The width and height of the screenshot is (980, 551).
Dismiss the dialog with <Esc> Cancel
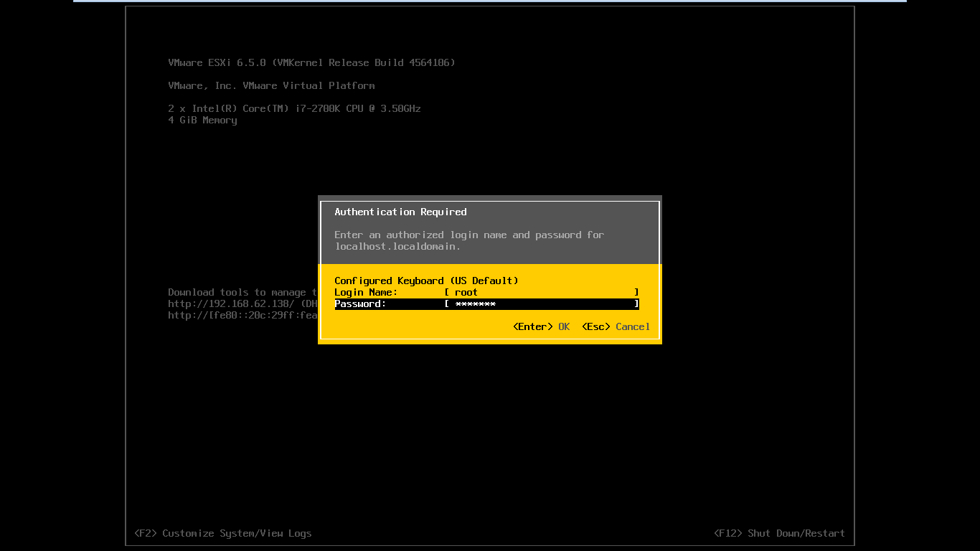coord(616,326)
